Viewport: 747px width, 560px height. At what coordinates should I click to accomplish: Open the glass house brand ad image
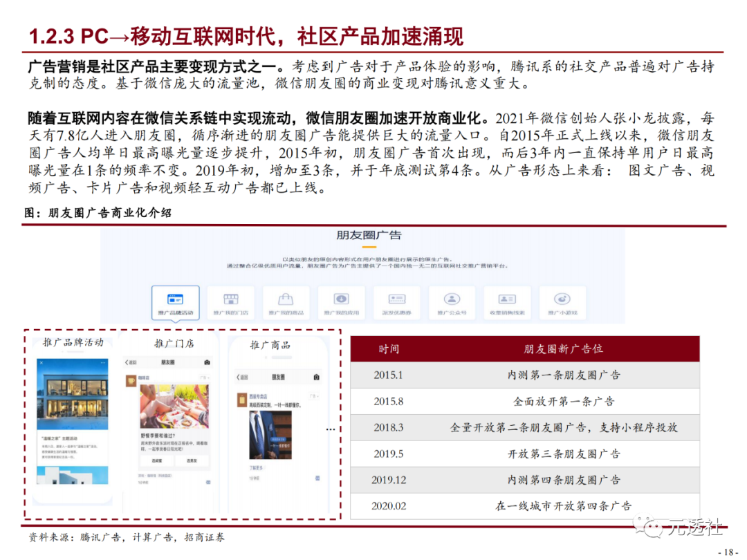coord(73,394)
